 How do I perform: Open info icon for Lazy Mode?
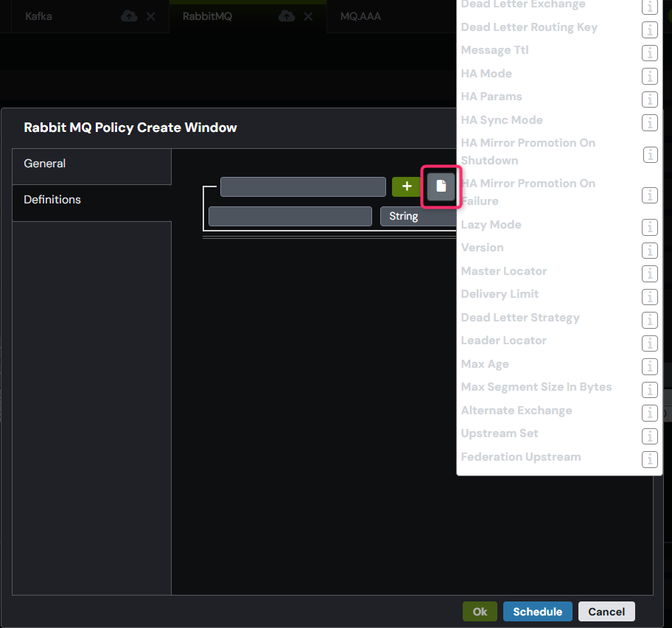(650, 227)
